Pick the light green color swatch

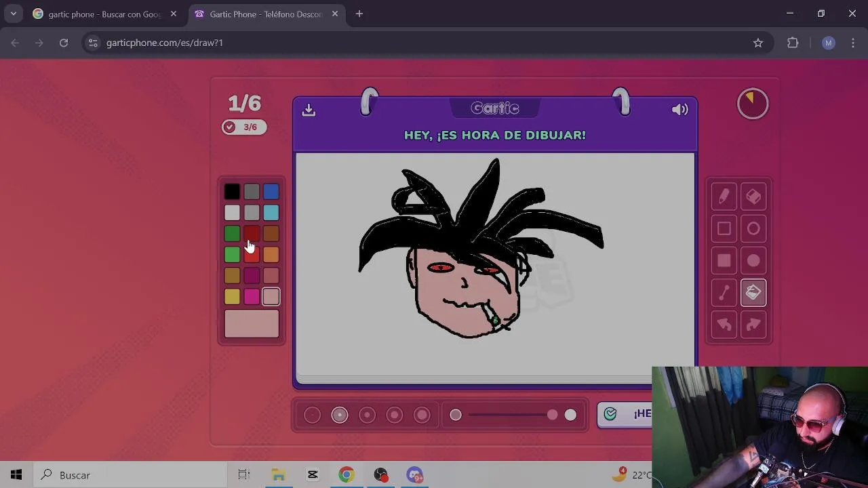[232, 255]
